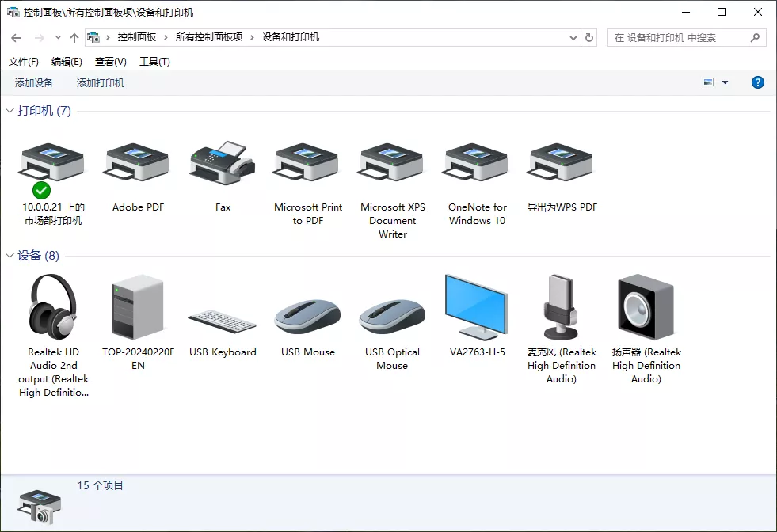The width and height of the screenshot is (777, 532).
Task: Expand chevron before 控制面板 in breadcrumb
Action: click(x=108, y=38)
